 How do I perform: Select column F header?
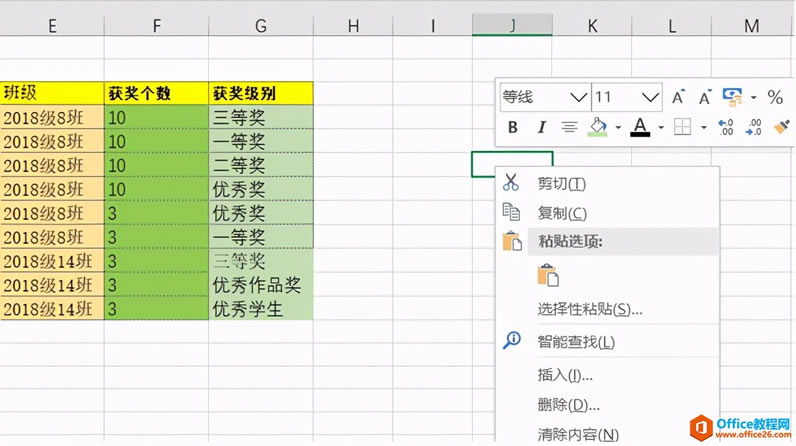156,25
